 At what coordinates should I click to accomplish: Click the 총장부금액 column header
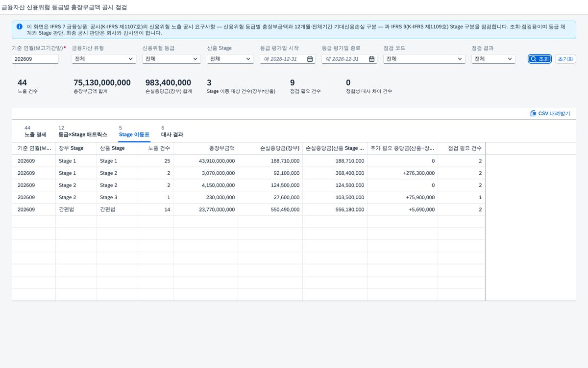coord(205,148)
